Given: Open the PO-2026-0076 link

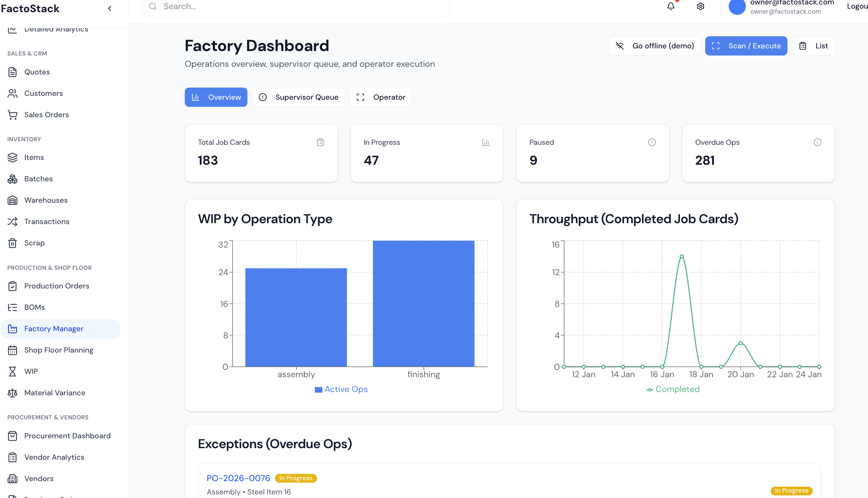Looking at the screenshot, I should coord(238,478).
